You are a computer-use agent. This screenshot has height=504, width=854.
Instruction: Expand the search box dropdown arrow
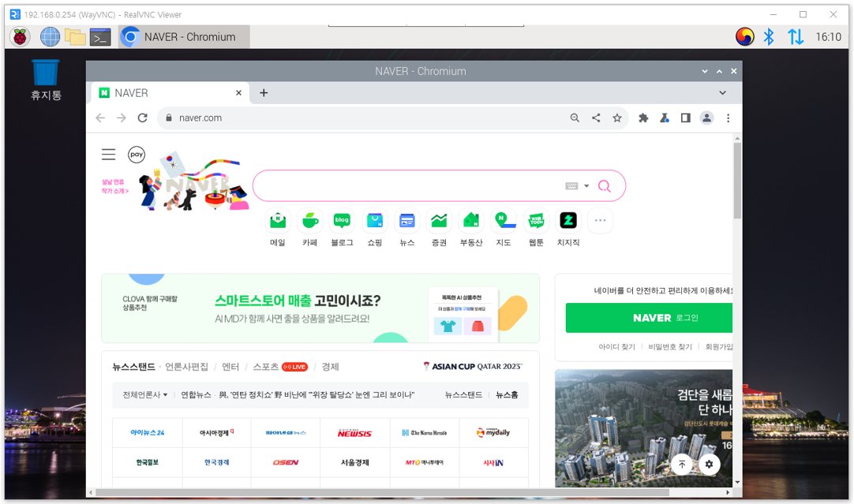pyautogui.click(x=586, y=186)
